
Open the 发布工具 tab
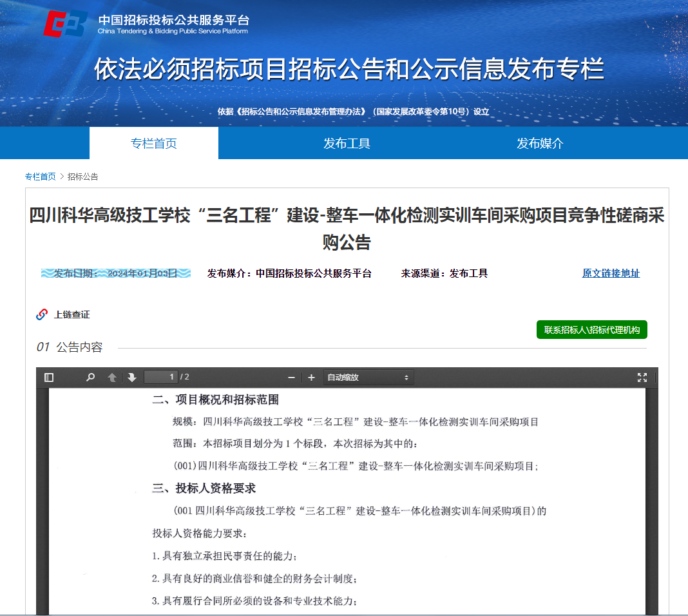point(347,143)
